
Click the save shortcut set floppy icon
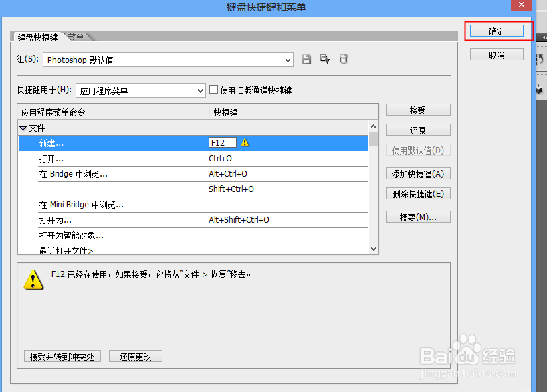pos(306,59)
